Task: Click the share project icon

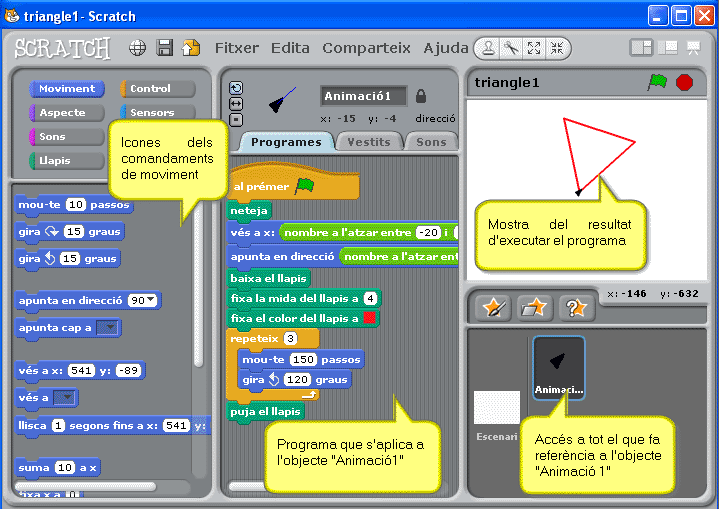Action: (191, 48)
